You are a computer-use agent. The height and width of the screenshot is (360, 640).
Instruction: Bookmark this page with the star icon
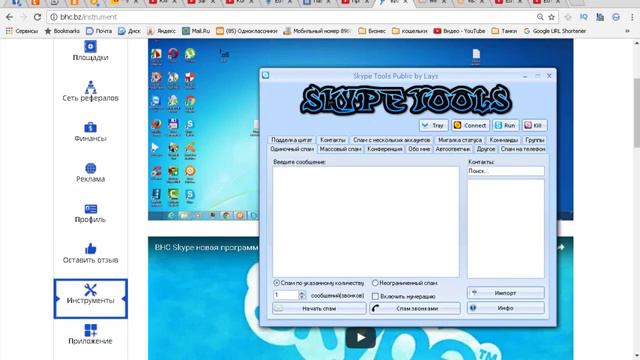(551, 17)
